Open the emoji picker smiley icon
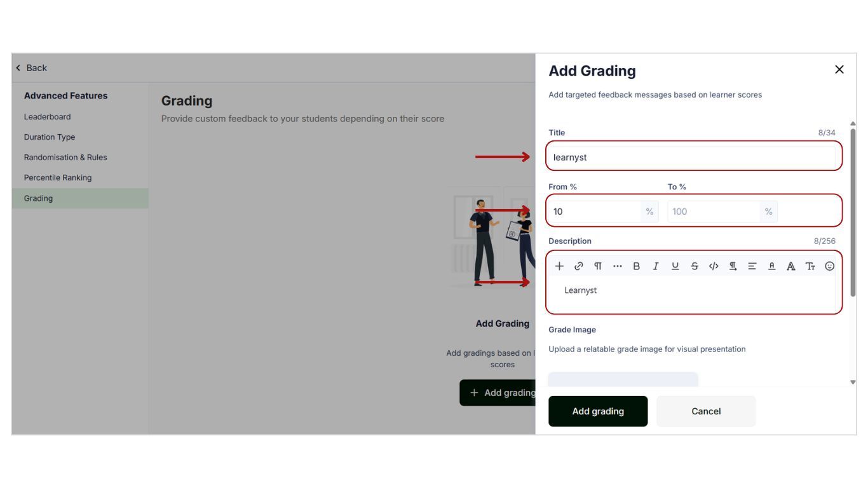868x488 pixels. [829, 266]
